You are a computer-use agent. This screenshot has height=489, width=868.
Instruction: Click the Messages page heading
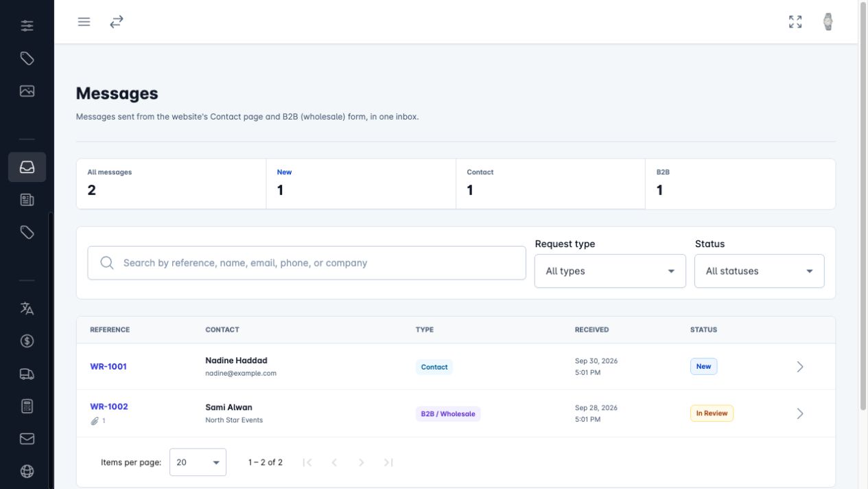[x=117, y=93]
